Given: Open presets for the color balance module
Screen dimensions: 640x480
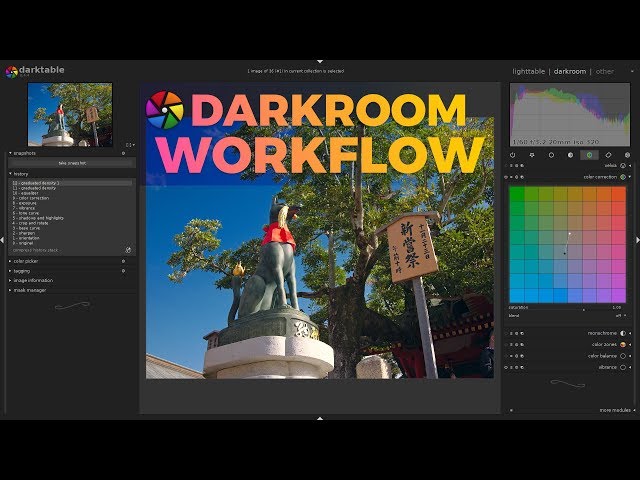Looking at the screenshot, I should 522,356.
